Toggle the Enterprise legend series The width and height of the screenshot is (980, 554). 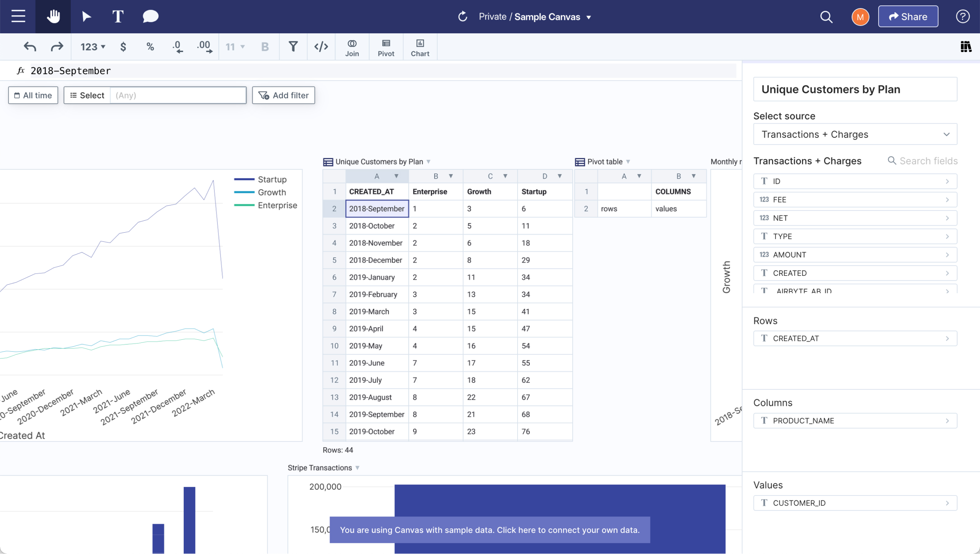tap(277, 205)
